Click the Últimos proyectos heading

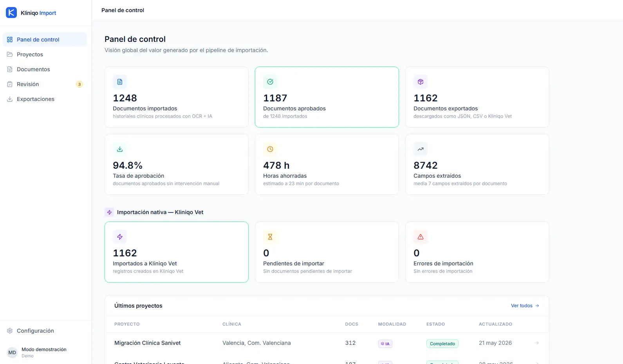tap(138, 306)
